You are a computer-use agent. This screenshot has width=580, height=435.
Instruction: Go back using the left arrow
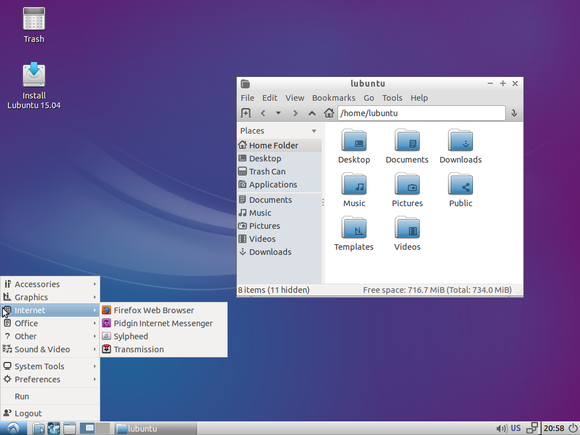(263, 113)
